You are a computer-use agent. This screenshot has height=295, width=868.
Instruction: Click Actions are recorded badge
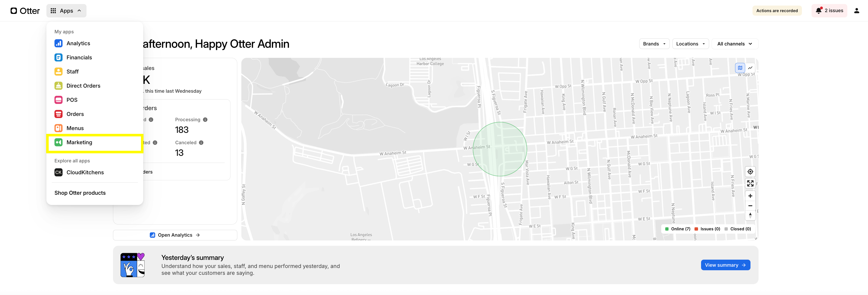point(777,11)
